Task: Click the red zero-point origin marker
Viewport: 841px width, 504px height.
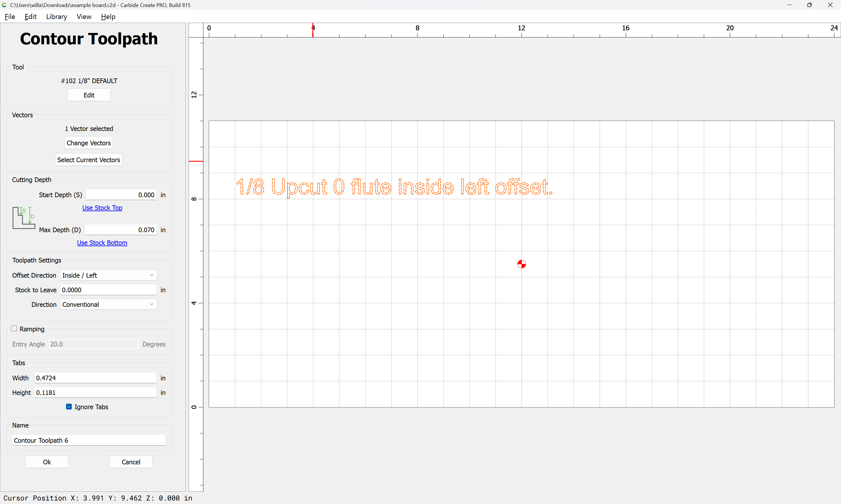Action: click(522, 264)
